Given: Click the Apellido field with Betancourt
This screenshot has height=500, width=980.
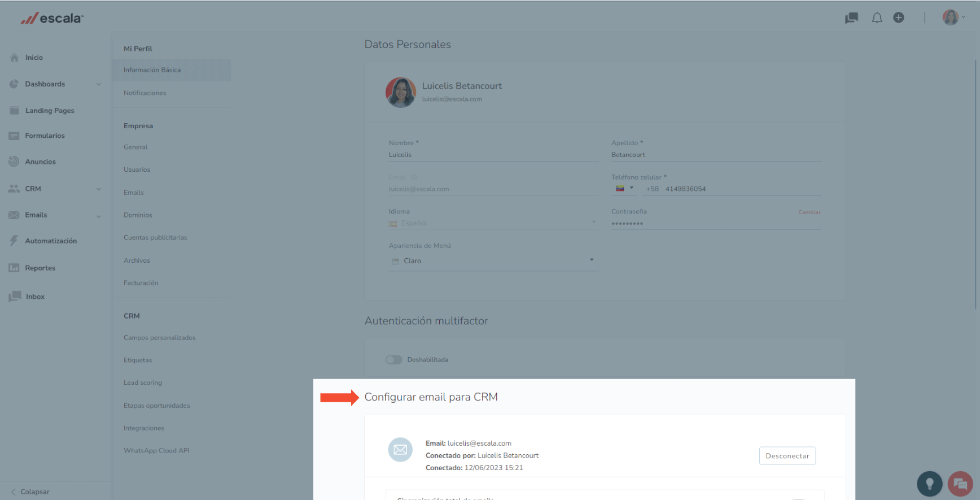Looking at the screenshot, I should pos(716,155).
